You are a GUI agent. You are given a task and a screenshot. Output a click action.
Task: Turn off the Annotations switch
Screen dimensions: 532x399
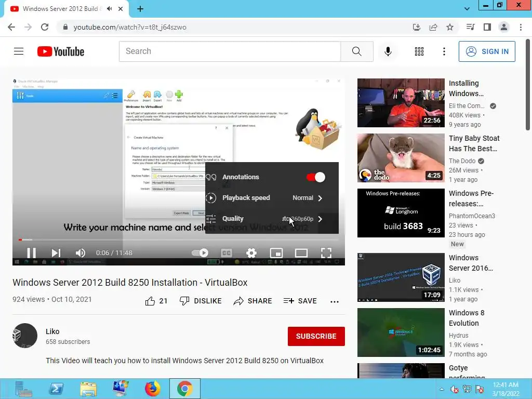pyautogui.click(x=315, y=177)
